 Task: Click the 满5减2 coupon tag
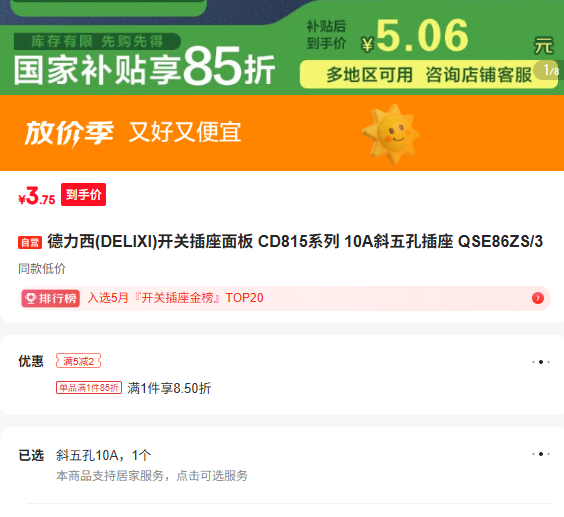78,361
